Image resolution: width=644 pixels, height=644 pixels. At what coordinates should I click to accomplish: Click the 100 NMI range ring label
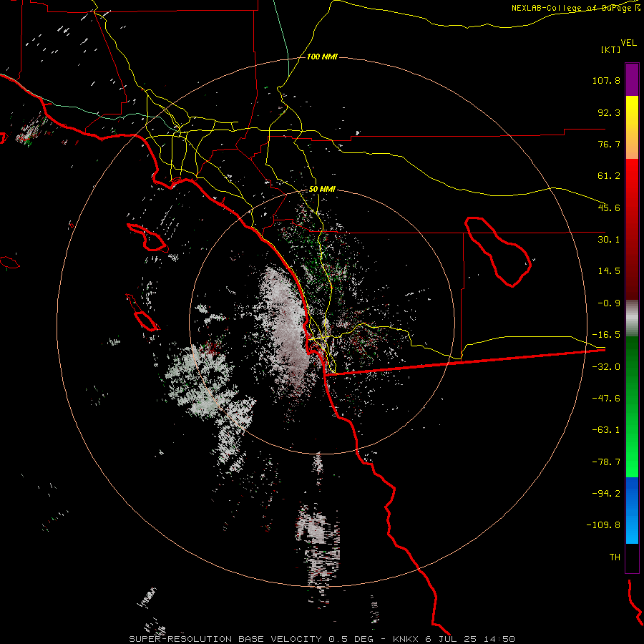pyautogui.click(x=322, y=57)
